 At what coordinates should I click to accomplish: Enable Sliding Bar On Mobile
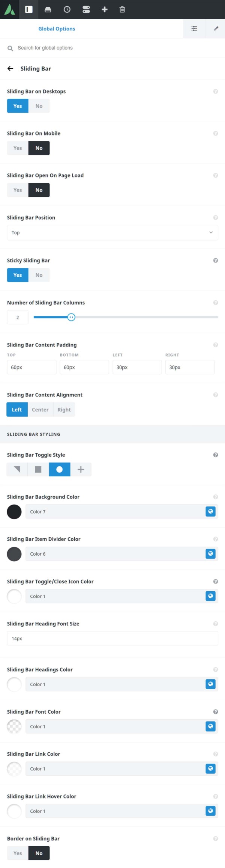[17, 148]
